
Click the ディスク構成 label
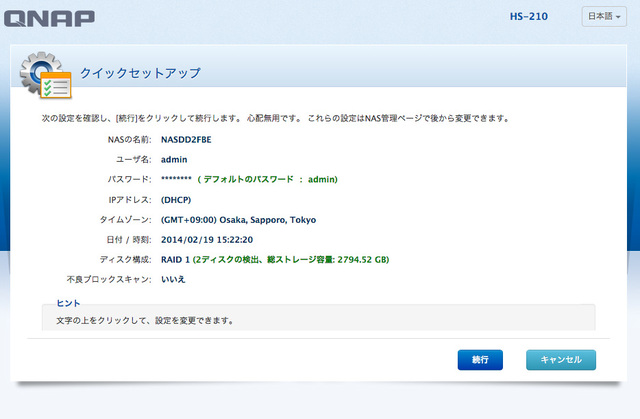(x=128, y=259)
